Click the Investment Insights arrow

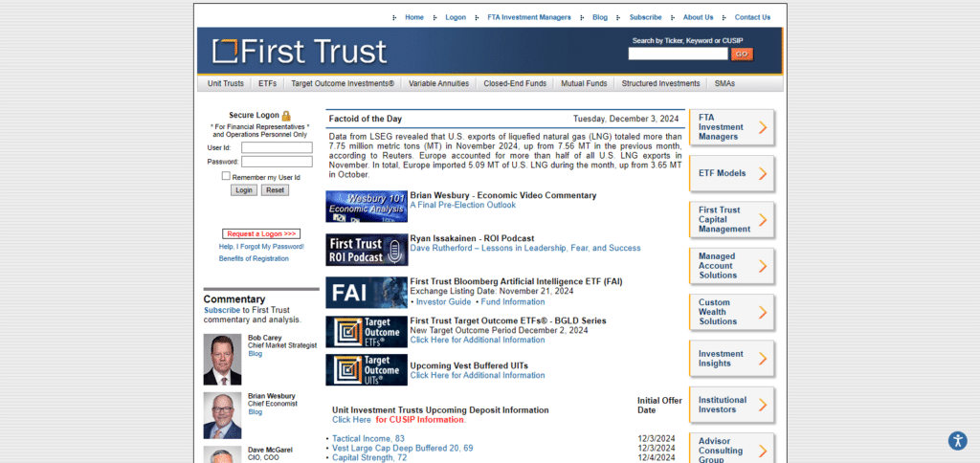[x=763, y=359]
